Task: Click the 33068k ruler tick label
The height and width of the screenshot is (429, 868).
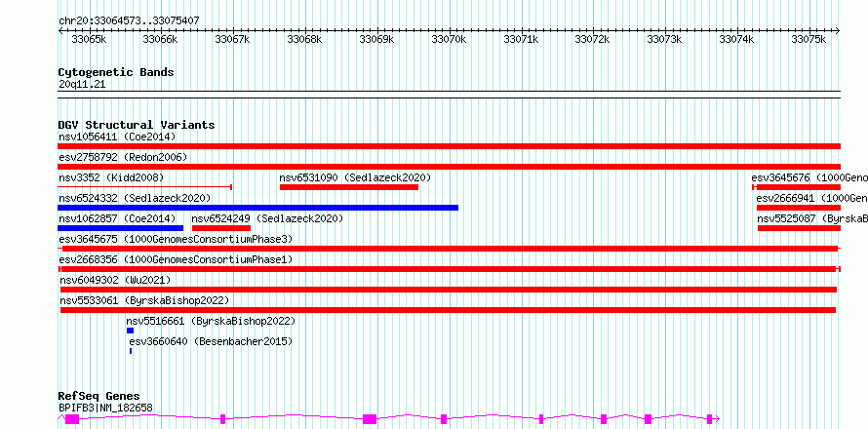Action: pos(304,39)
